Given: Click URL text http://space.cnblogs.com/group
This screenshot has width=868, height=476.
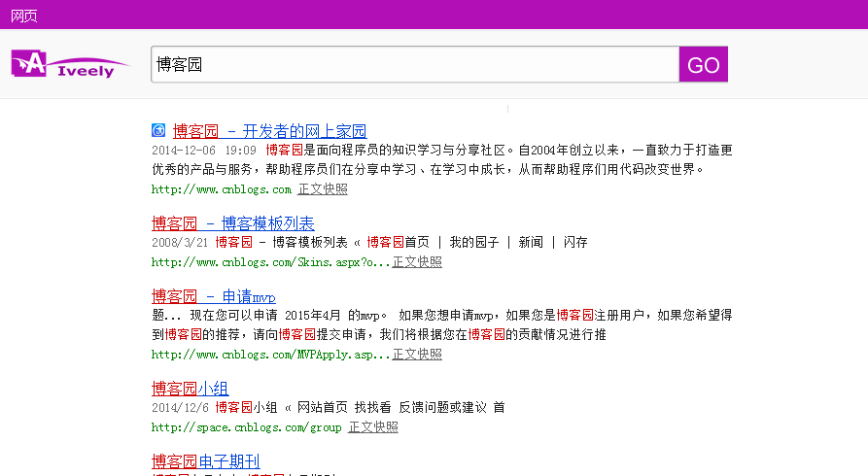Looking at the screenshot, I should pos(246,427).
